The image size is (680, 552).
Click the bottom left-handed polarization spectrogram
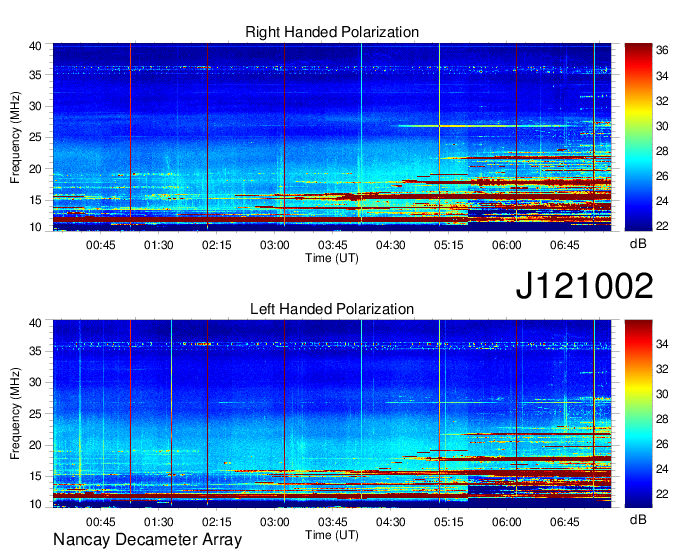pos(332,414)
